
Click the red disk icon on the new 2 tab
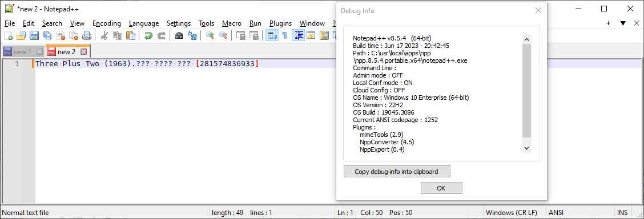(51, 52)
